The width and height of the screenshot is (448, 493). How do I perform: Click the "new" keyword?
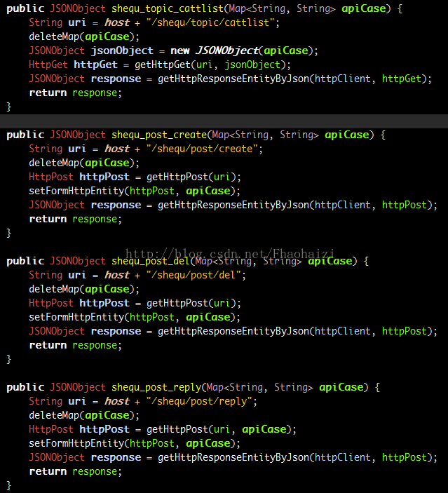point(179,50)
